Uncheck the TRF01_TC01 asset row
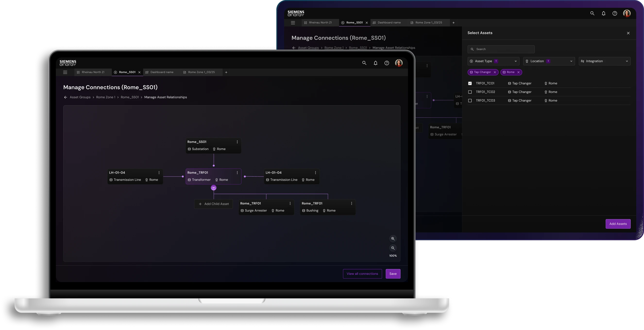Image resolution: width=644 pixels, height=330 pixels. coord(470,83)
